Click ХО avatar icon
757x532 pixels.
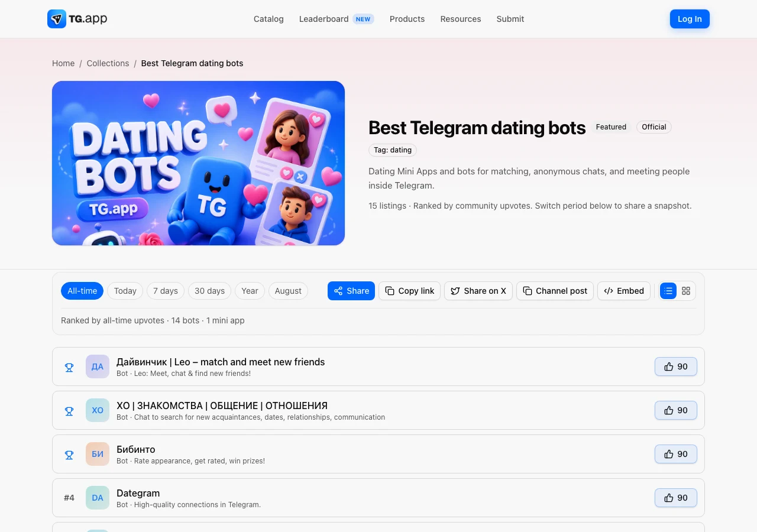[98, 410]
